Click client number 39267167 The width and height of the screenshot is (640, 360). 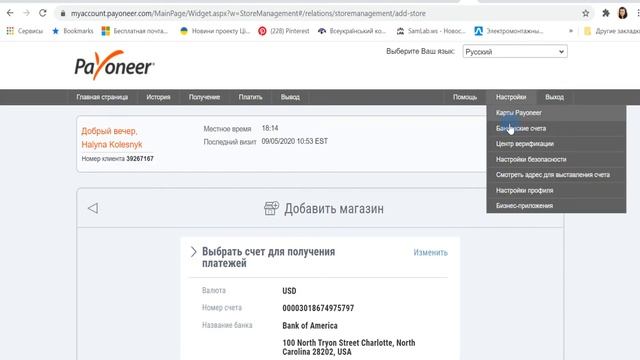tap(140, 159)
